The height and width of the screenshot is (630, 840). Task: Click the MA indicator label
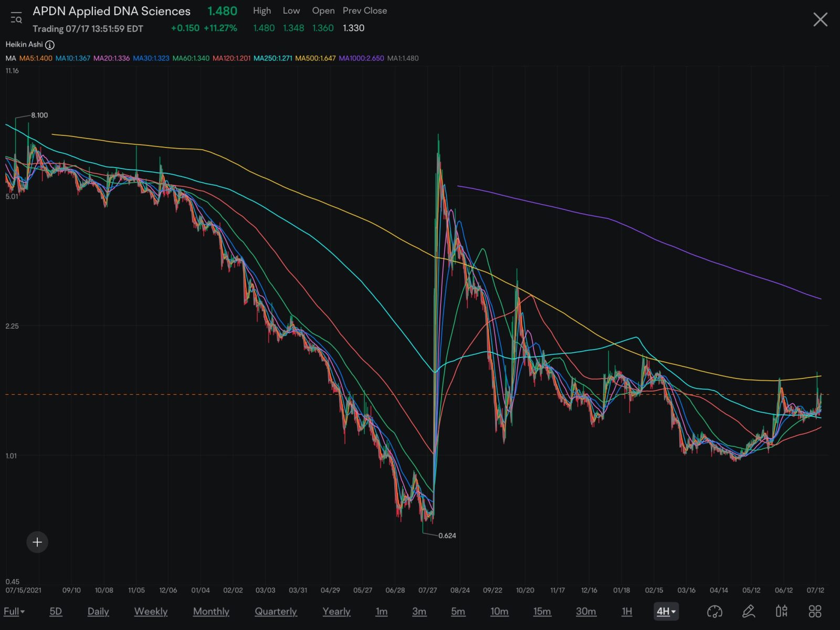tap(10, 58)
